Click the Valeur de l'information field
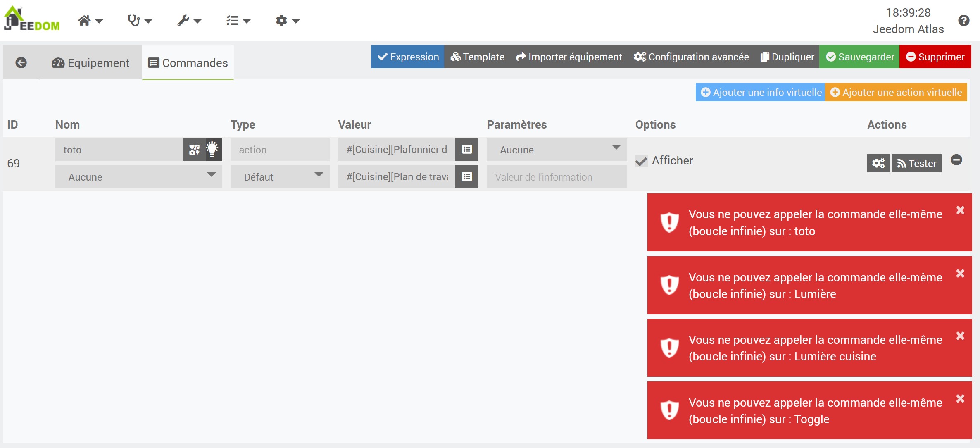This screenshot has width=980, height=448. tap(557, 177)
